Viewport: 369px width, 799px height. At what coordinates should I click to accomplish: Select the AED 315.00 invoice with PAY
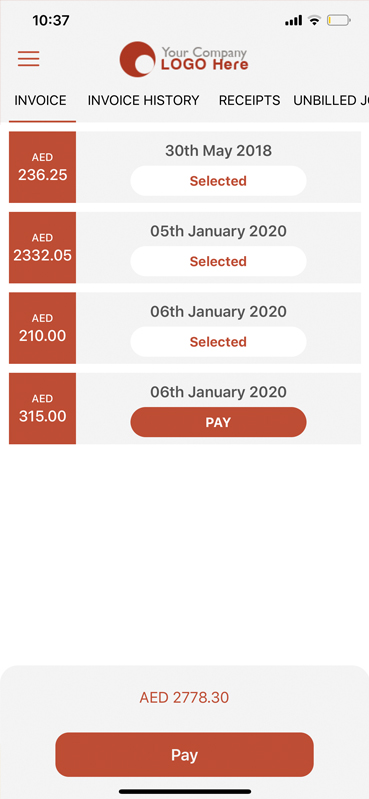pyautogui.click(x=218, y=422)
